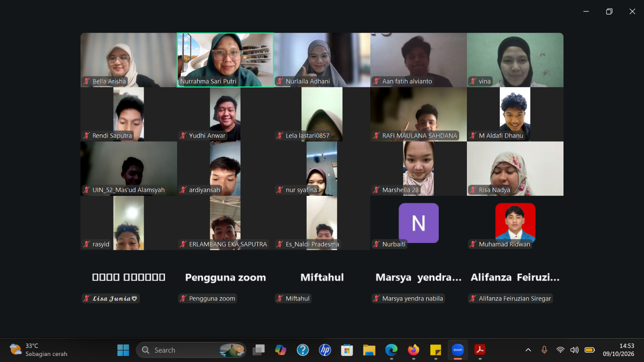Click the taskbar Search box

[x=191, y=350]
